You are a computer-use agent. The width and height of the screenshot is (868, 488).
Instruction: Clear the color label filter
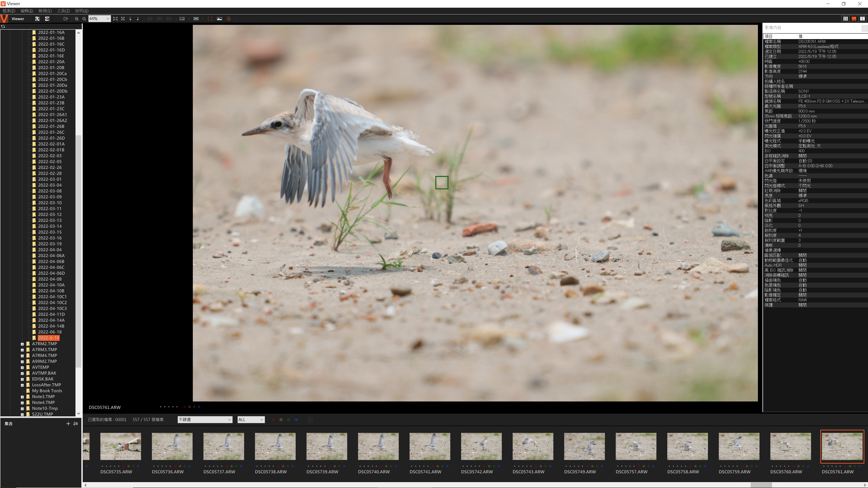point(310,420)
